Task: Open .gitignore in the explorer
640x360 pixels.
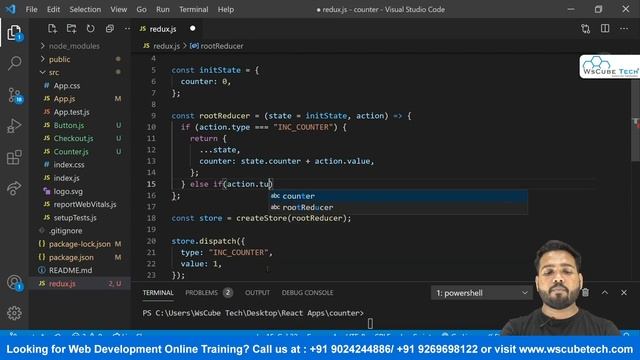Action: click(65, 231)
